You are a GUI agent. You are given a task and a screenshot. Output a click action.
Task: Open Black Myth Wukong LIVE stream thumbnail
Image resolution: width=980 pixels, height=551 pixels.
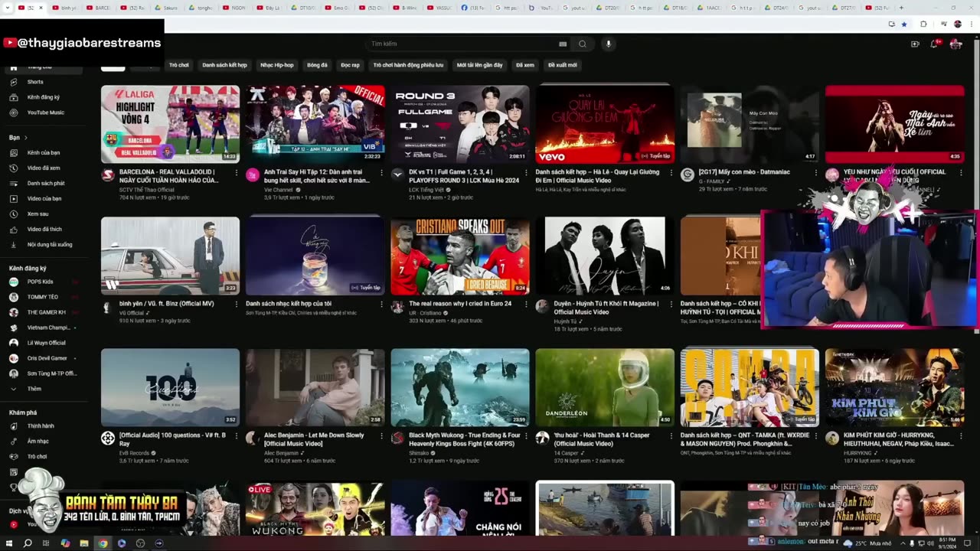[315, 509]
